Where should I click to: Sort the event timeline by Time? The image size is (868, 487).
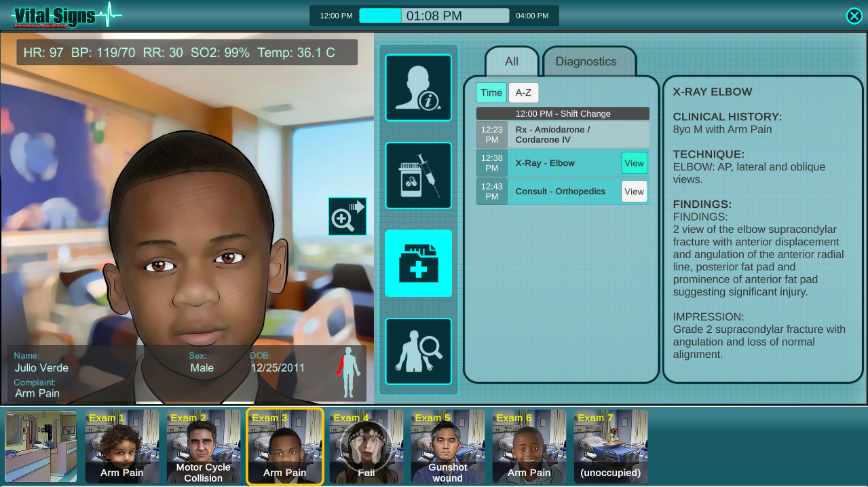click(491, 92)
